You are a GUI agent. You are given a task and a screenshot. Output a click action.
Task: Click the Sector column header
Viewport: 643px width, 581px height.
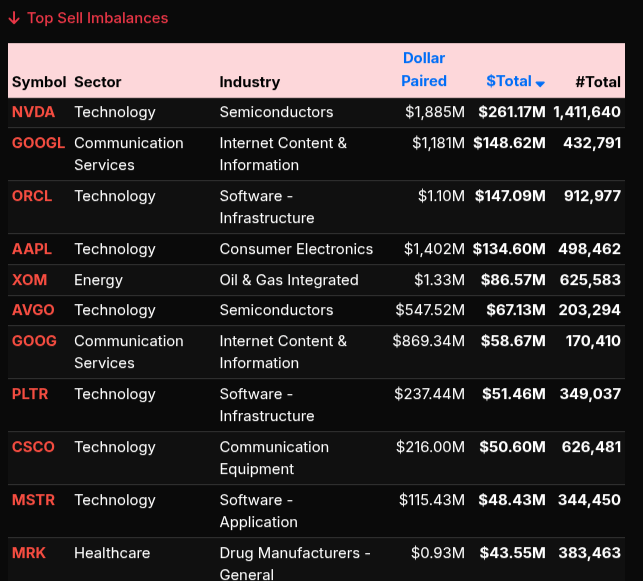click(98, 82)
